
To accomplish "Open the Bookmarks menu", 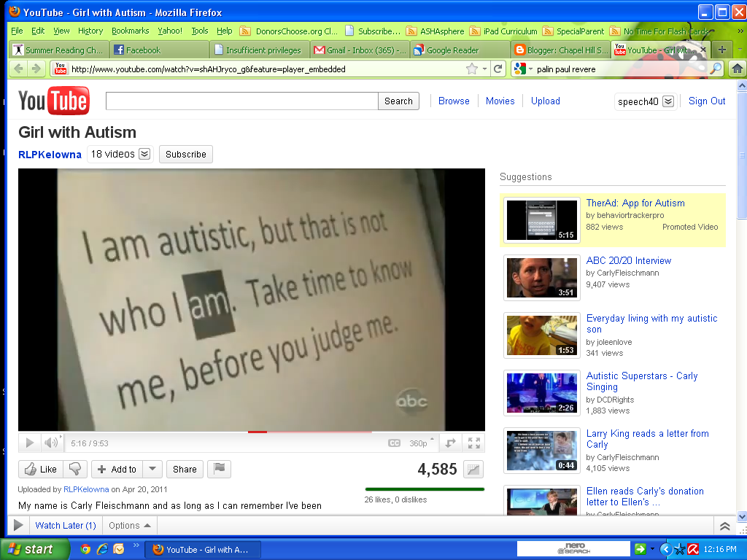I will point(130,31).
